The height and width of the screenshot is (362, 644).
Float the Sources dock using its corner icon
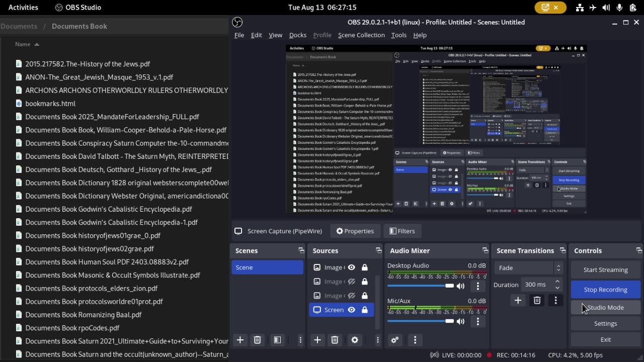pyautogui.click(x=378, y=250)
